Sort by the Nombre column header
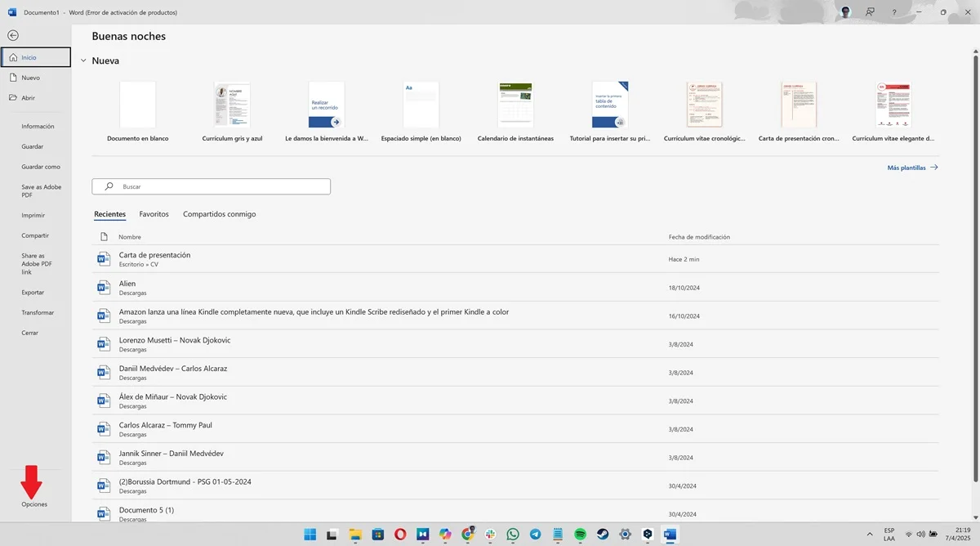The width and height of the screenshot is (980, 546). point(130,237)
